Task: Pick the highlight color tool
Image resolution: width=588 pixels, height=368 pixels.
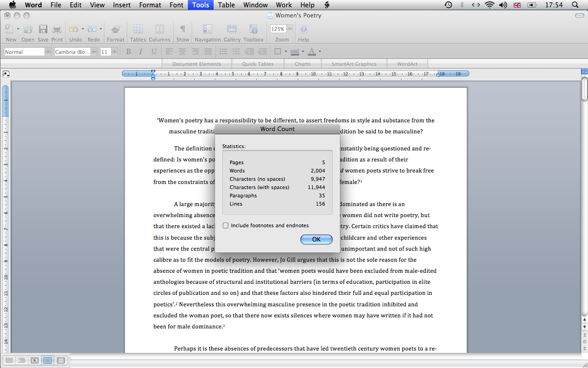Action: coord(295,52)
